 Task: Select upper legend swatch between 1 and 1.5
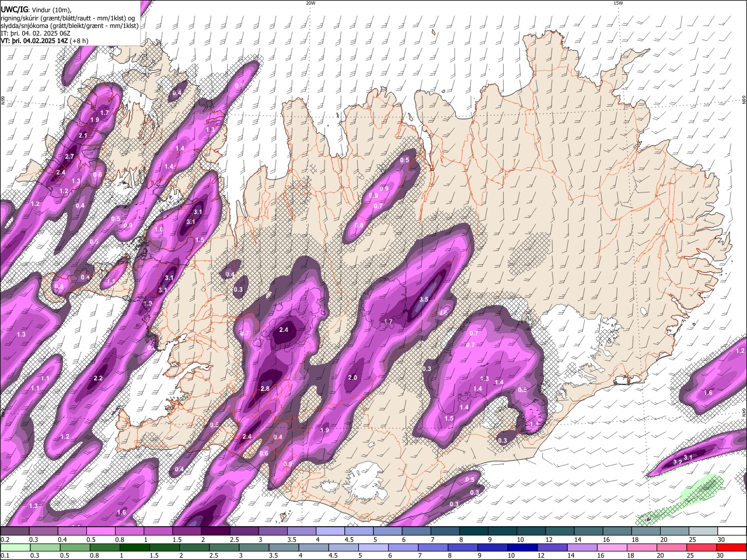(158, 531)
